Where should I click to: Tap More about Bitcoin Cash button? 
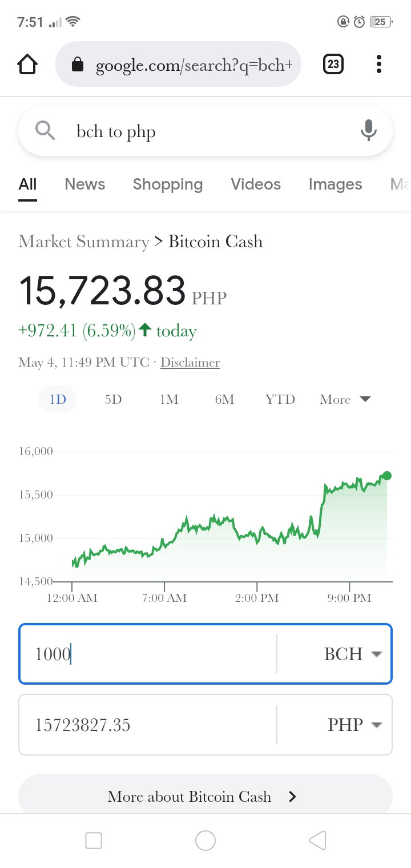(205, 796)
